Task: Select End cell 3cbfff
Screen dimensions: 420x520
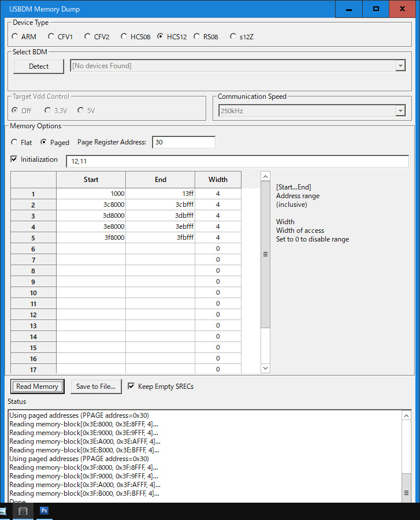Action: click(x=161, y=205)
